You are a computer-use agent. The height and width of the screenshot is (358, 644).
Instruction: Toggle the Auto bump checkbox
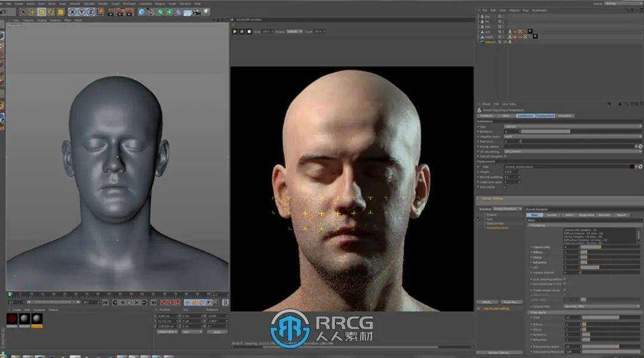coord(505,186)
